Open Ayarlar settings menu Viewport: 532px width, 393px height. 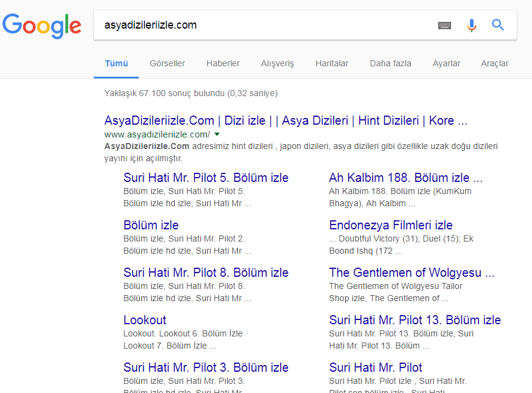click(446, 63)
